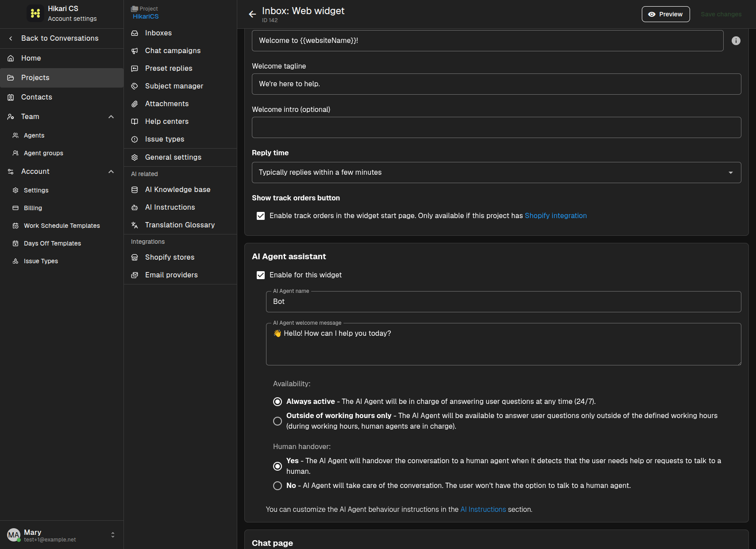The height and width of the screenshot is (549, 756).
Task: Open the HikariCS project link
Action: pos(146,16)
